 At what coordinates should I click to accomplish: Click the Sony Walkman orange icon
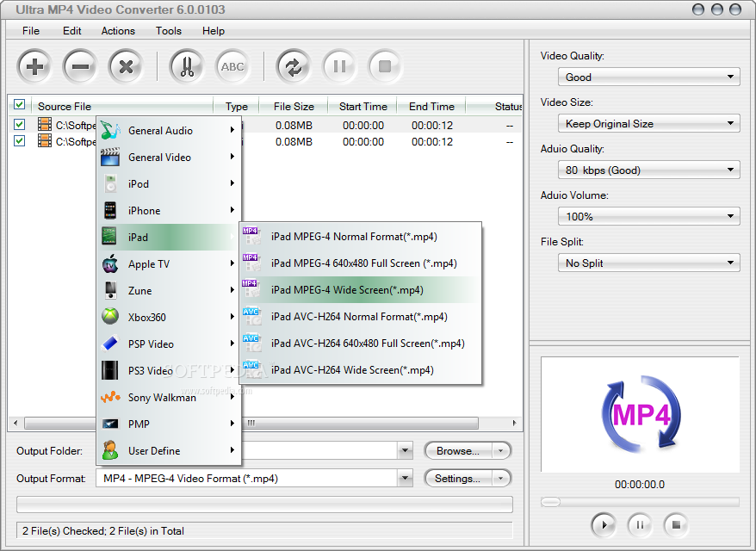click(x=110, y=397)
